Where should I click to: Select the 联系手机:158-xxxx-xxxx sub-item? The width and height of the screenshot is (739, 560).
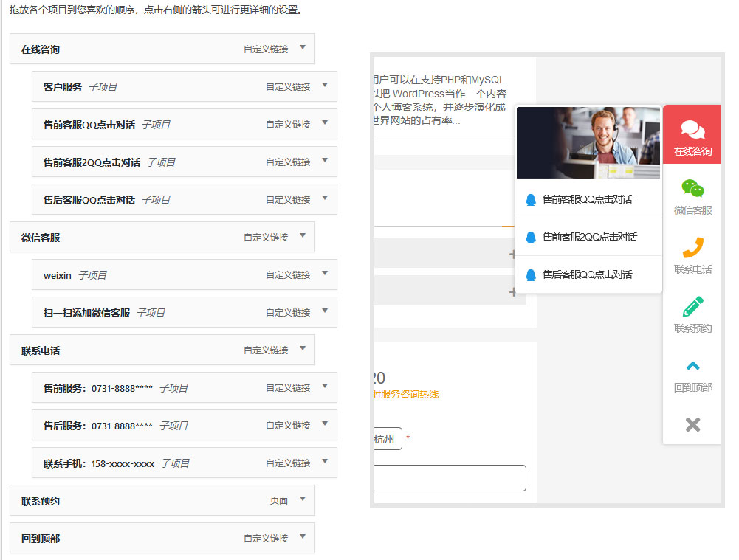click(x=99, y=463)
